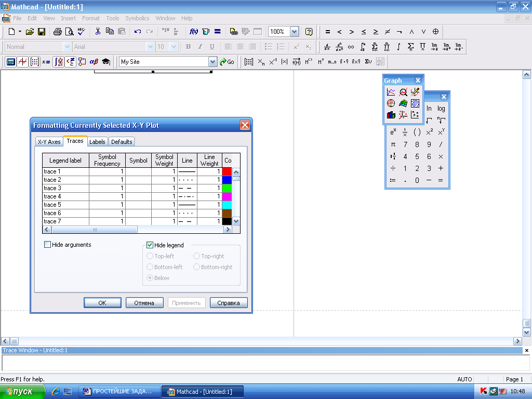Open the My Site address dropdown
The height and width of the screenshot is (399, 532).
[212, 62]
